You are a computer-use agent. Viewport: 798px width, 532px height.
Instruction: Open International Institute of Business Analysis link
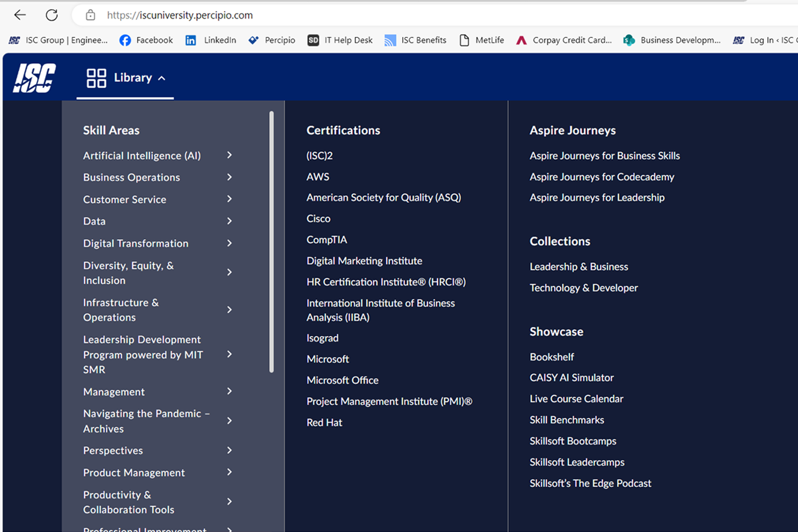381,310
